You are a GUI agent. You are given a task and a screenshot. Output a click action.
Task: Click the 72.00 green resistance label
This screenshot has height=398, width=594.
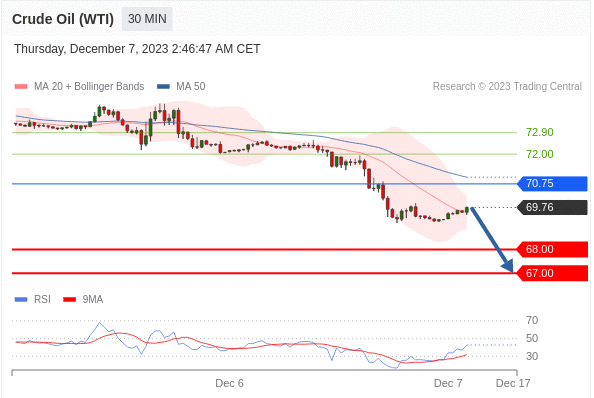click(539, 154)
